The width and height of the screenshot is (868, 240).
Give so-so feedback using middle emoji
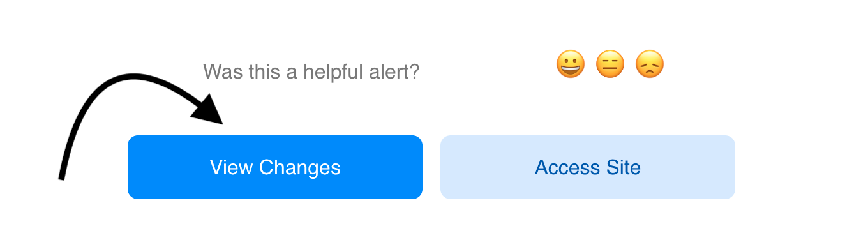pyautogui.click(x=610, y=64)
